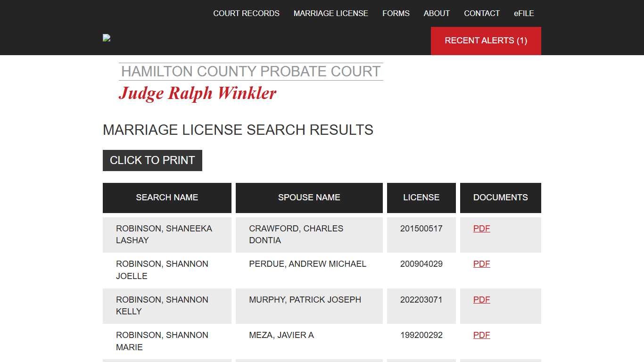This screenshot has width=644, height=362.
Task: Click the Hamilton County Probate Court title
Action: 251,72
